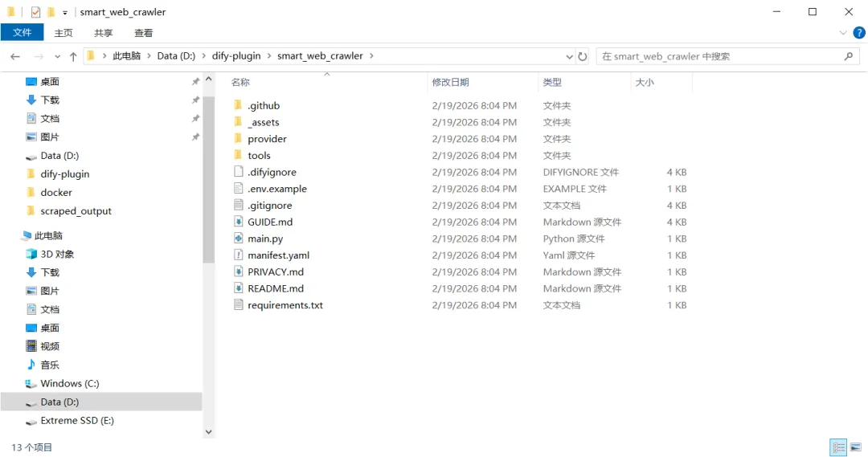868x457 pixels.
Task: Select the tools folder icon
Action: pyautogui.click(x=238, y=155)
